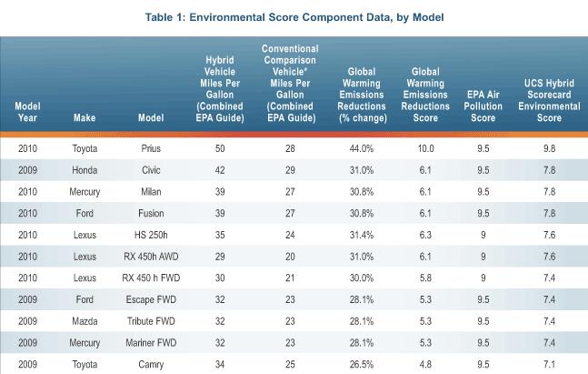This screenshot has height=374, width=588.
Task: Click the 'Make' column header
Action: coord(85,117)
